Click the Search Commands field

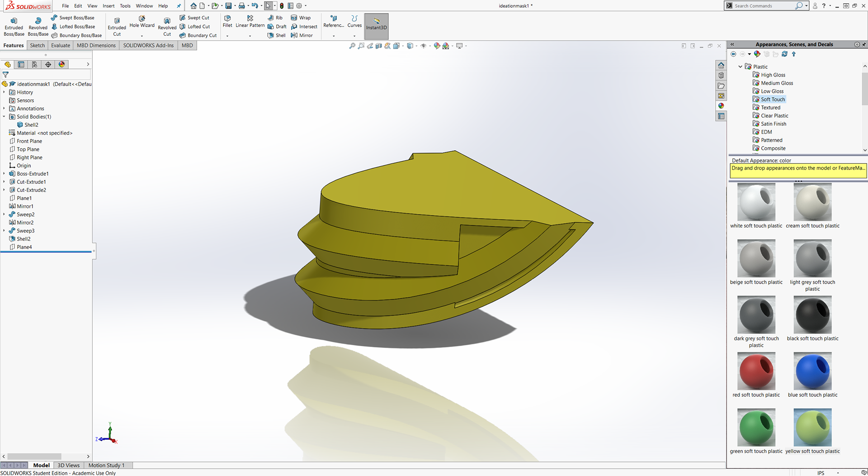coord(763,6)
